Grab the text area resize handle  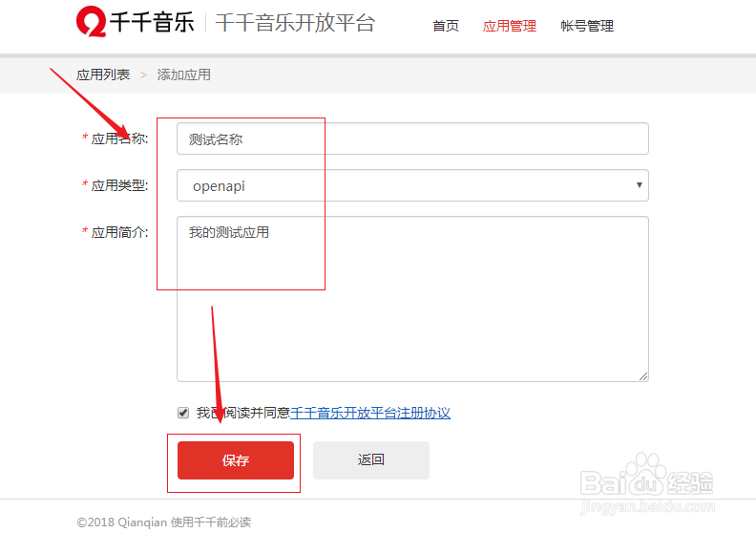point(643,376)
